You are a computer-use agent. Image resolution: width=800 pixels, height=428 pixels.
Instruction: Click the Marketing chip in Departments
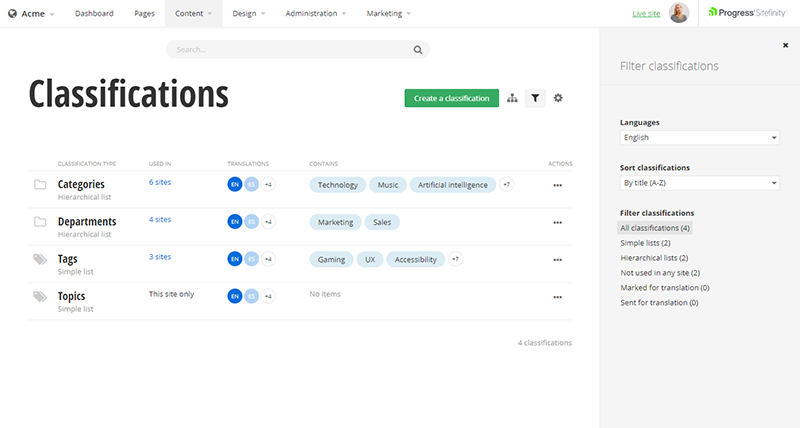(335, 222)
